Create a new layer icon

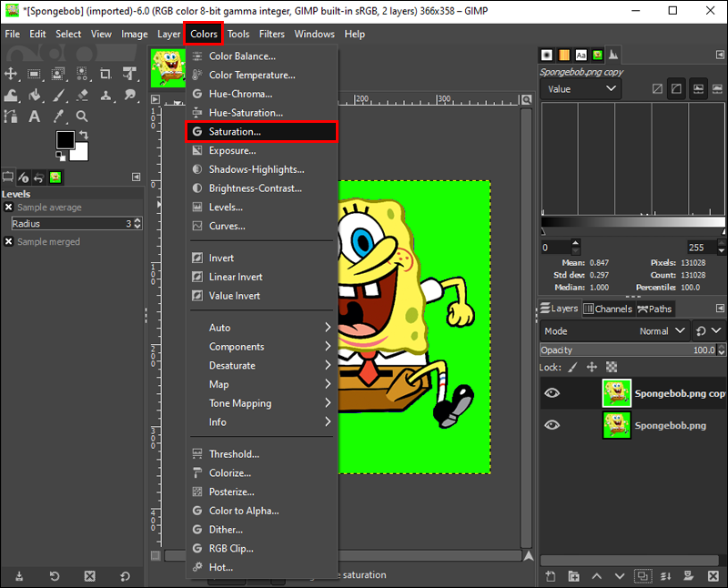[x=551, y=576]
